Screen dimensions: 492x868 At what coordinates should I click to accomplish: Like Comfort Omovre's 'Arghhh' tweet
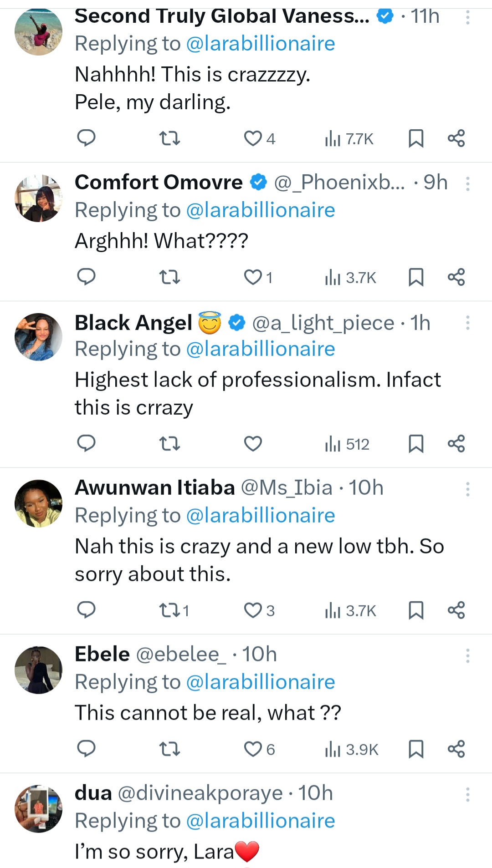(253, 277)
